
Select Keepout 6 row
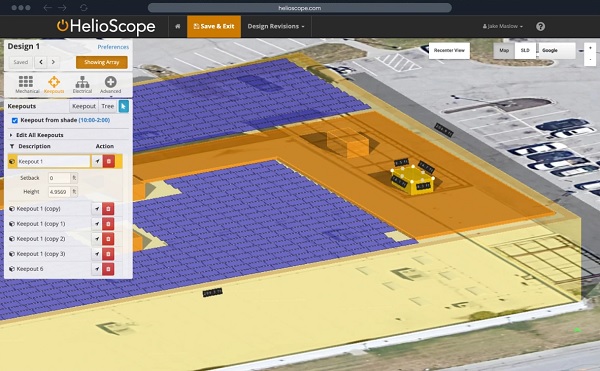click(29, 269)
